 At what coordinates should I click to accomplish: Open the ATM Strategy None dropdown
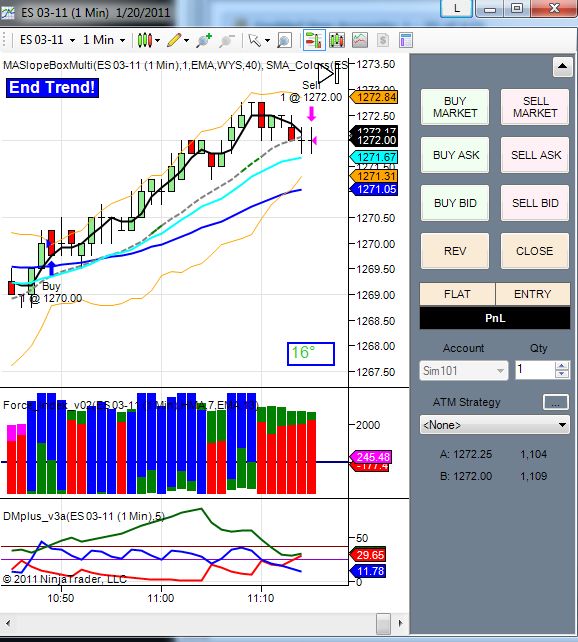pyautogui.click(x=494, y=425)
